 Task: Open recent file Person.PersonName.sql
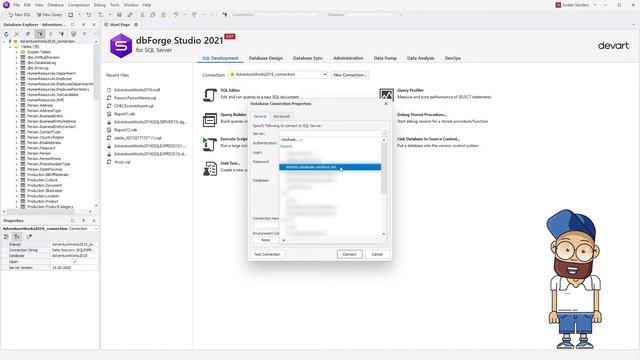coord(135,98)
